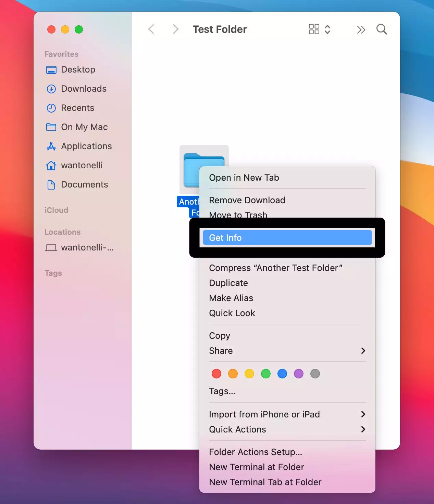Select Make Alias menu entry

click(231, 298)
